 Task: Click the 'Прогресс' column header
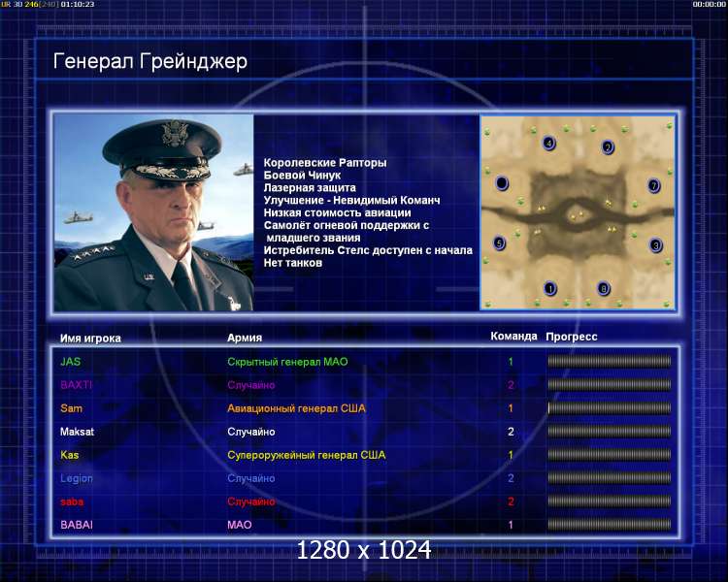(x=572, y=337)
